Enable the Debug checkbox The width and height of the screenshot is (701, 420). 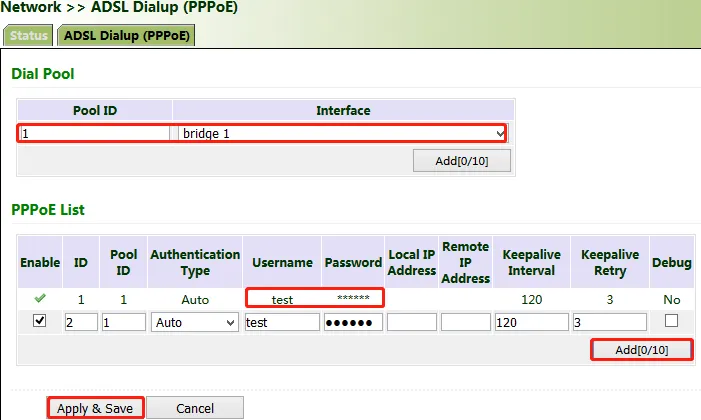pyautogui.click(x=671, y=320)
